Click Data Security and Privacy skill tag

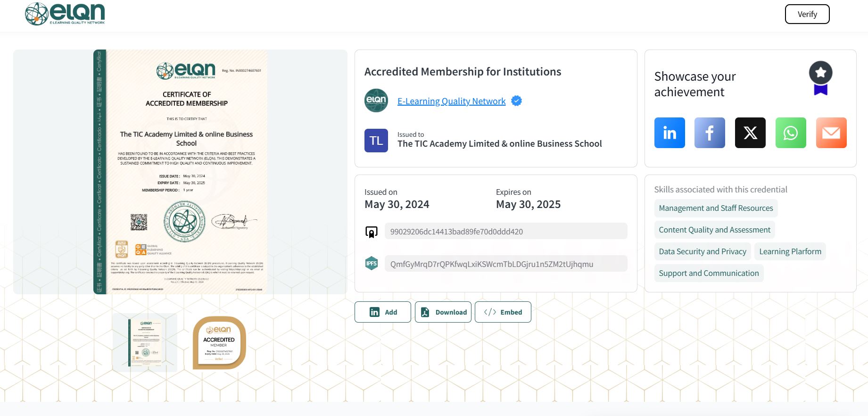tap(703, 251)
